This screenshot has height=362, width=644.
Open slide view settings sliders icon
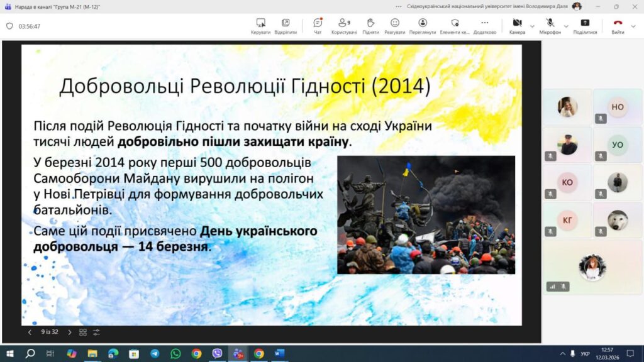coord(96,332)
